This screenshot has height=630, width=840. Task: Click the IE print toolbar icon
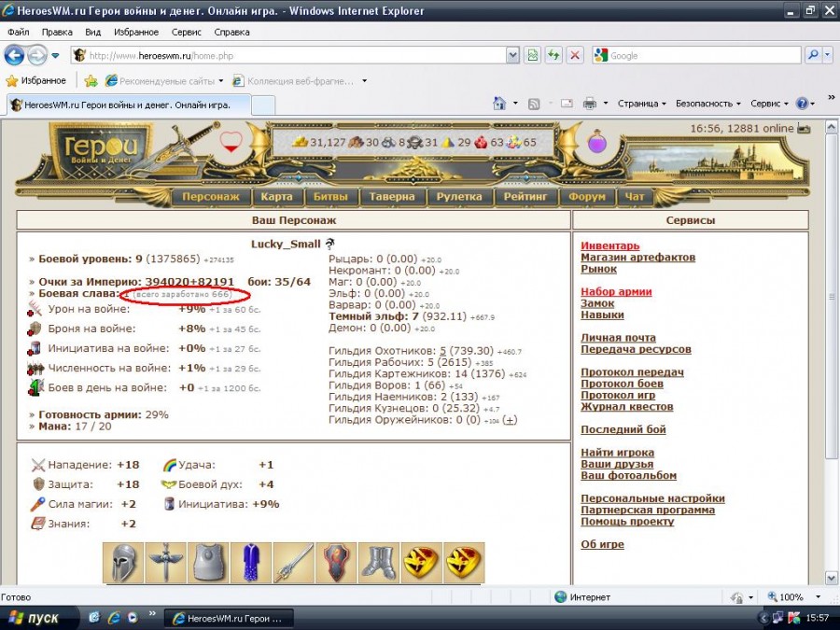[x=590, y=104]
